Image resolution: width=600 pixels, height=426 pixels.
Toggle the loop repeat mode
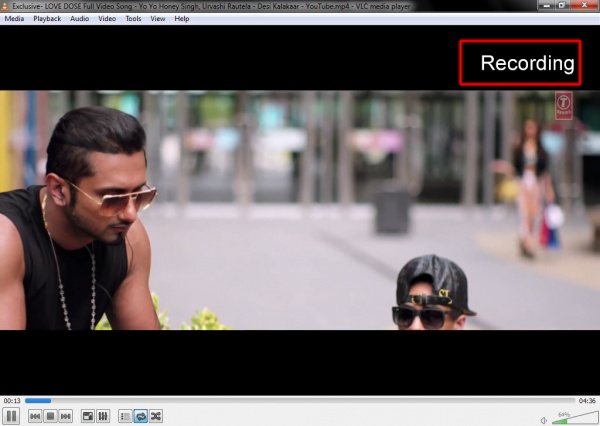(x=140, y=416)
